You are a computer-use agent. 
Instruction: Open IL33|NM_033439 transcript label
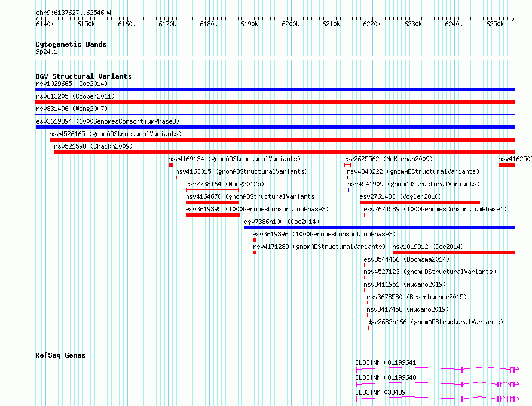coord(380,392)
